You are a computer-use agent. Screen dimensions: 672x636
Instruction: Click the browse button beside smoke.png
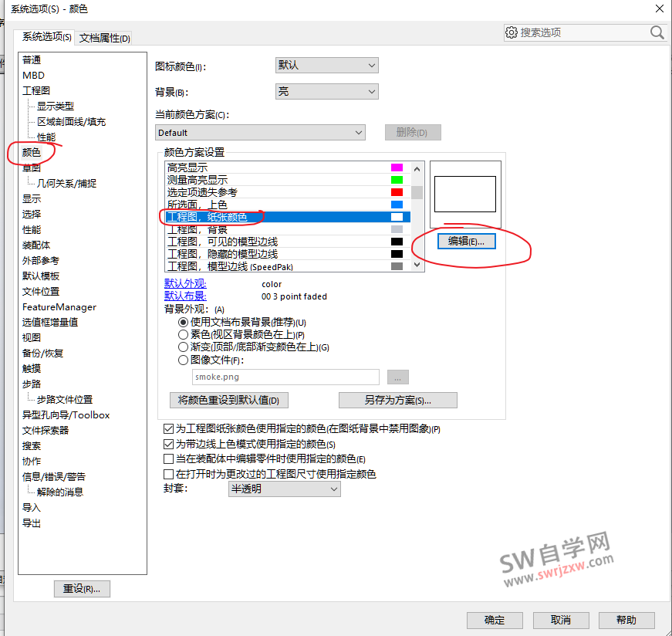[397, 377]
